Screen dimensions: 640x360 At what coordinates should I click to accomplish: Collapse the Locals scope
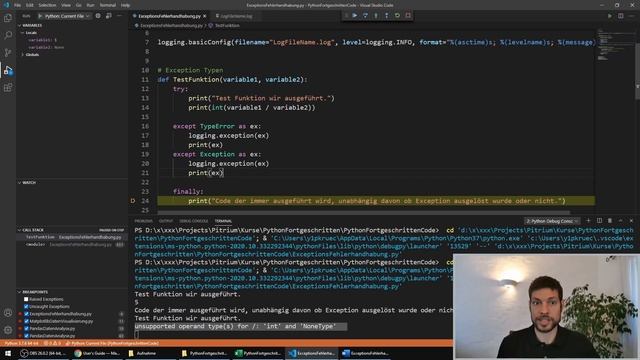(x=29, y=33)
